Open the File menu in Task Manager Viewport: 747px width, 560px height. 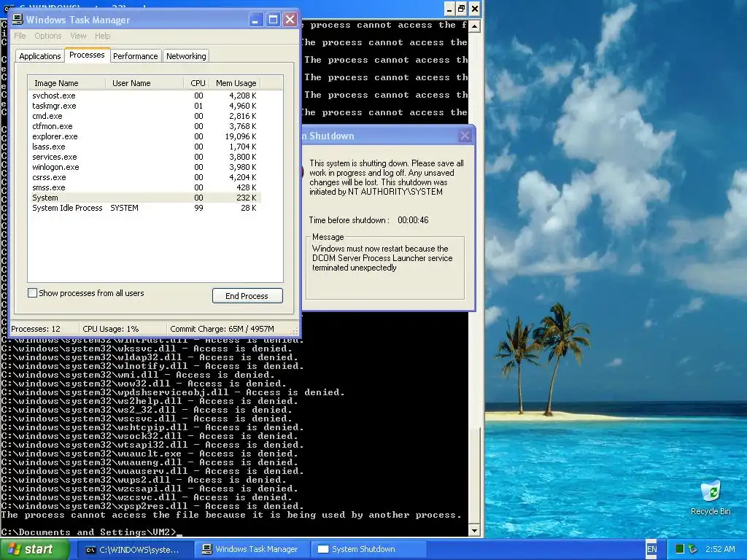[20, 36]
